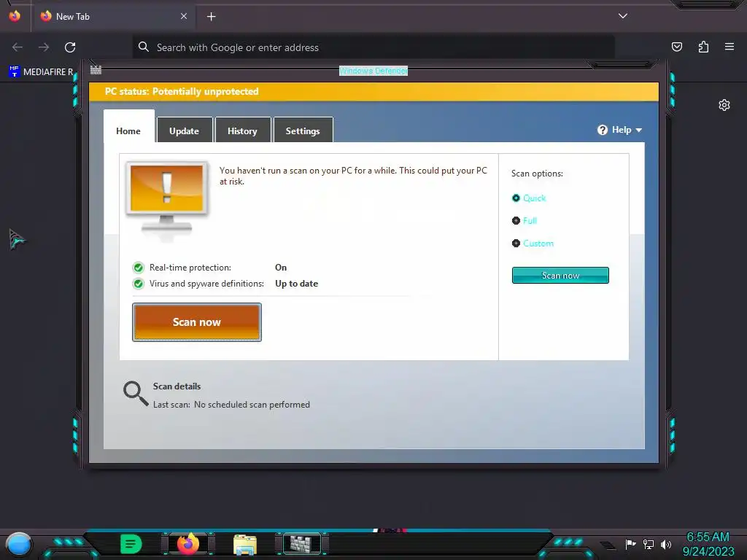Reload the page in Firefox
Viewport: 747px width, 560px height.
[70, 47]
